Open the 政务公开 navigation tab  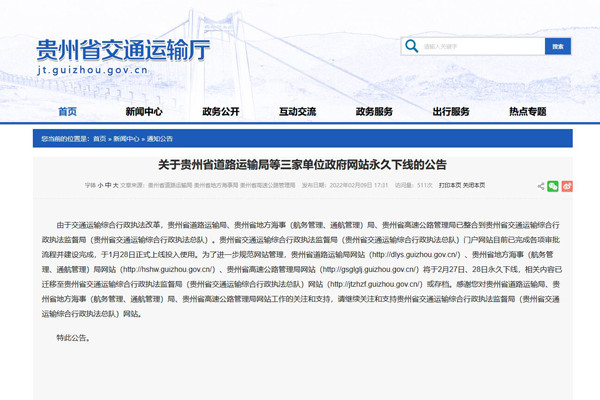tap(221, 111)
